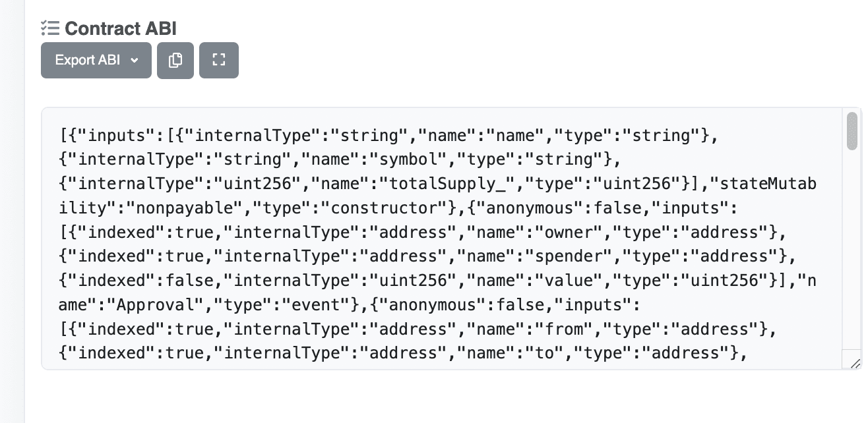This screenshot has width=868, height=423.
Task: Click the scrollbar track below the thumb
Action: click(x=852, y=250)
